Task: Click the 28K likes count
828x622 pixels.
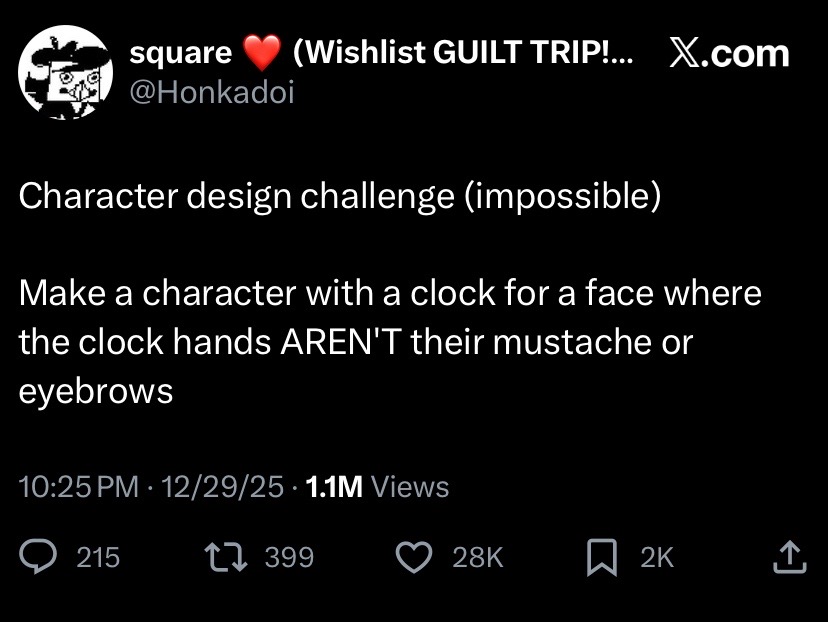Action: click(x=478, y=557)
